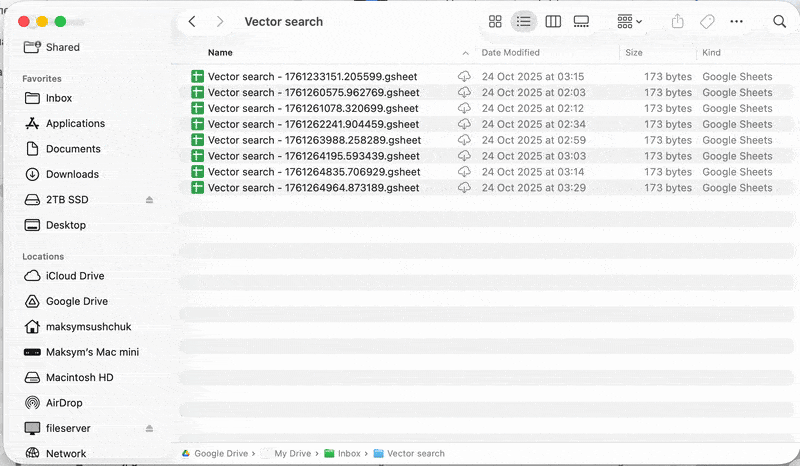This screenshot has width=800, height=466.
Task: Click the Share toolbar icon
Action: [x=677, y=21]
